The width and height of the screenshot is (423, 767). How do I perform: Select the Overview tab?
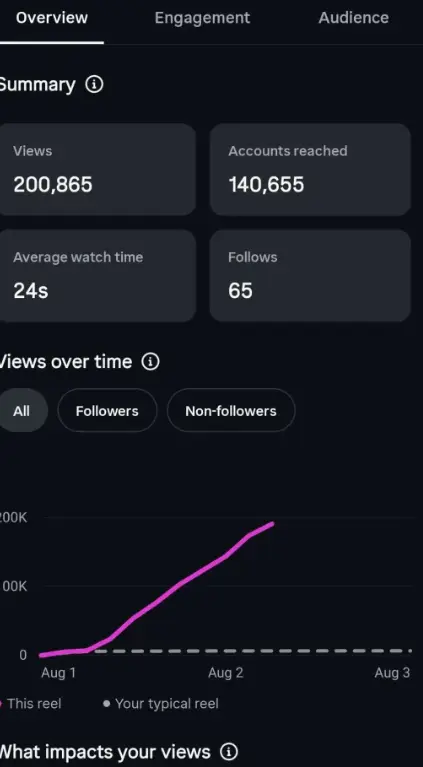pos(51,18)
